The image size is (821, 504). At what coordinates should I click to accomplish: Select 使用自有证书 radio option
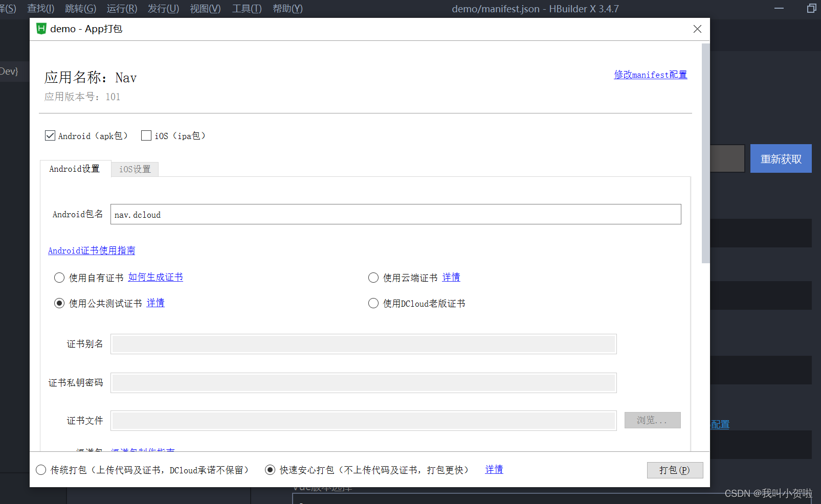[59, 278]
